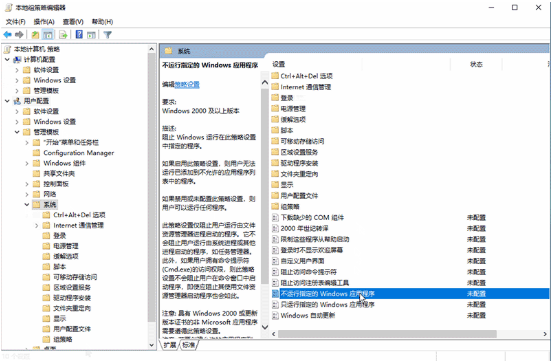Screen dimensions: 556x364
Task: Click folder icon of 显示 in settings list
Action: pyautogui.click(x=275, y=185)
